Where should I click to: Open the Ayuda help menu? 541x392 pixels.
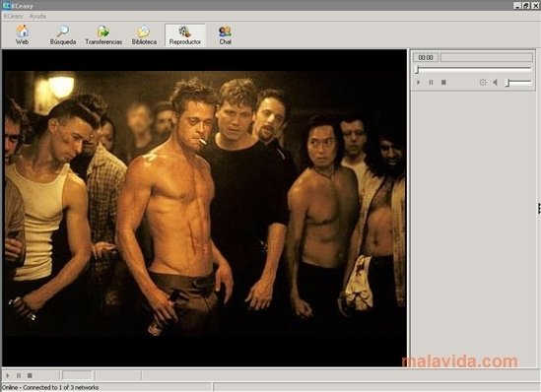click(37, 16)
